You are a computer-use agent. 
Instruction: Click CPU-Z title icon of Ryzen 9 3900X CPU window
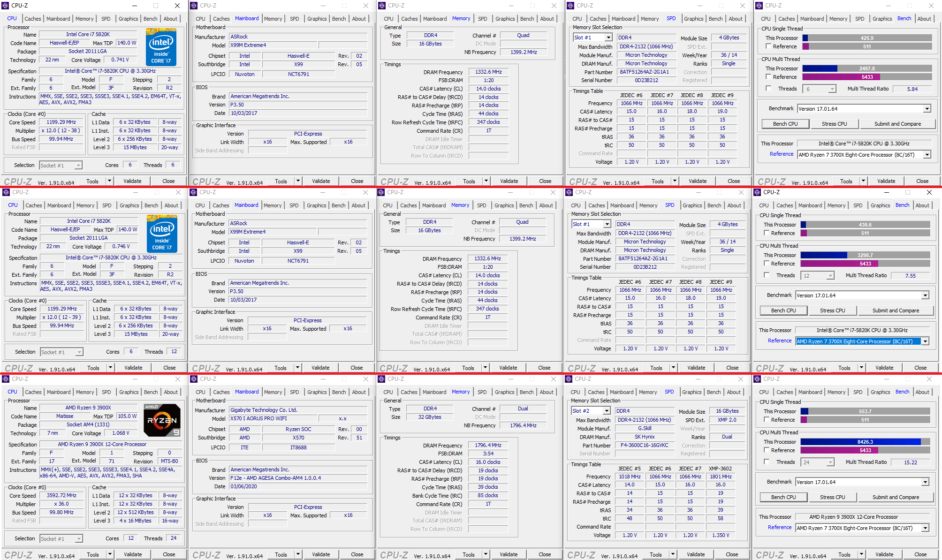coord(6,379)
